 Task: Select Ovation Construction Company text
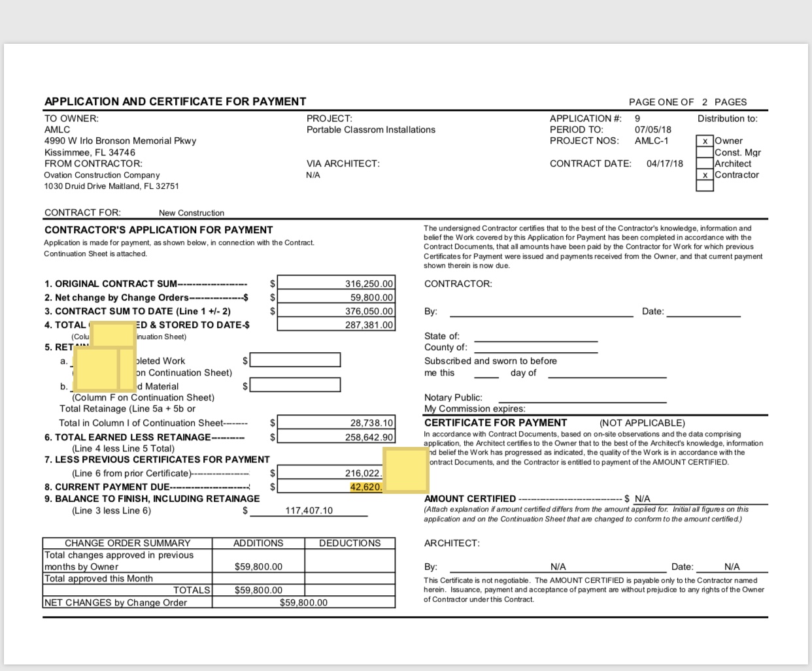click(x=102, y=175)
